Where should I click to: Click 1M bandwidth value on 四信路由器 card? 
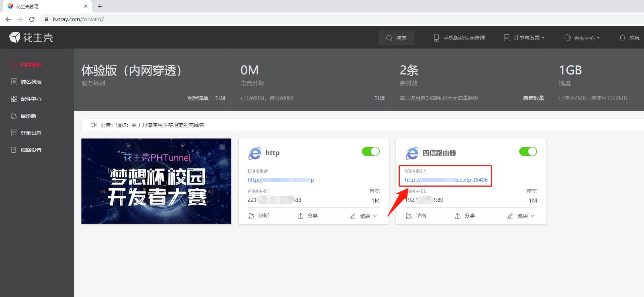tap(533, 200)
